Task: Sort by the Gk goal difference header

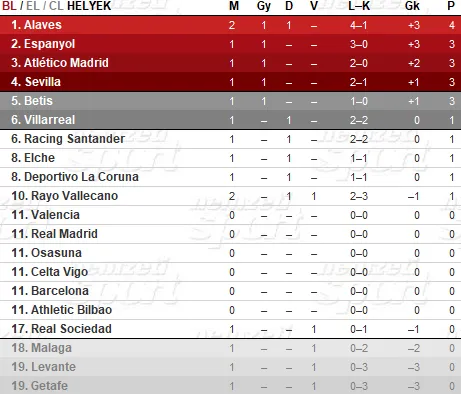Action: pos(412,6)
